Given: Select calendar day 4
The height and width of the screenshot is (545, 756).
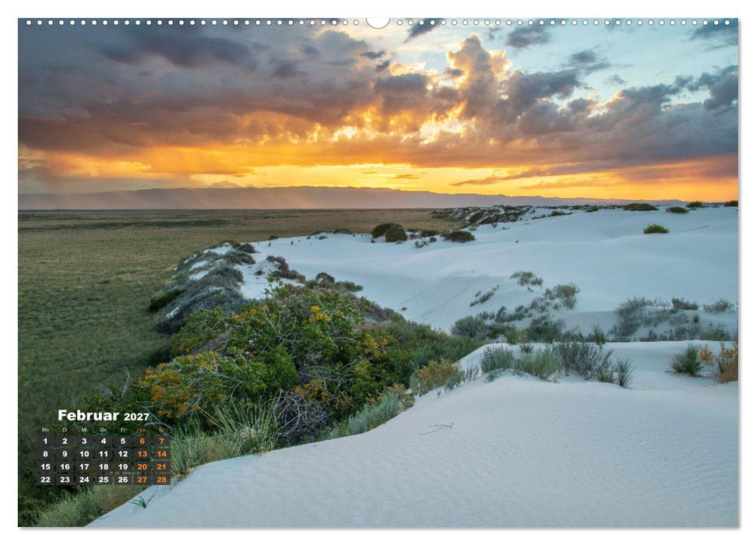Looking at the screenshot, I should [x=104, y=441].
